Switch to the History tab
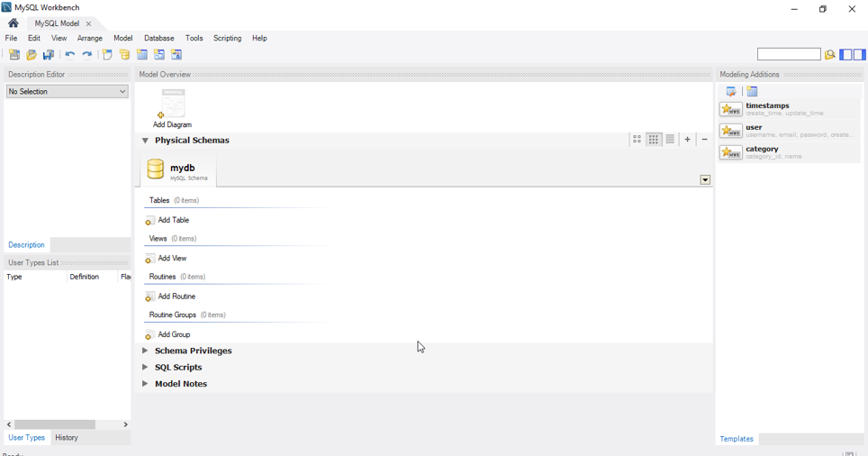This screenshot has height=456, width=868. [x=67, y=438]
